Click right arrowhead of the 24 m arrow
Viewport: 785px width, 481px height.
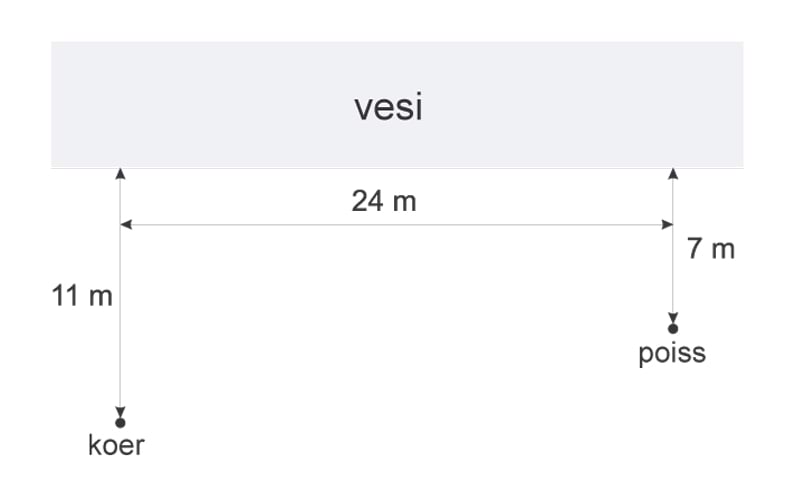(667, 225)
